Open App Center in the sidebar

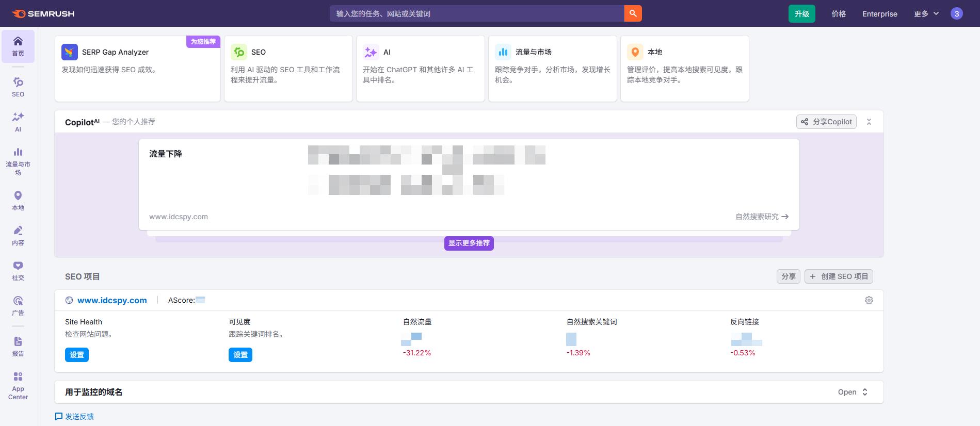(x=18, y=386)
